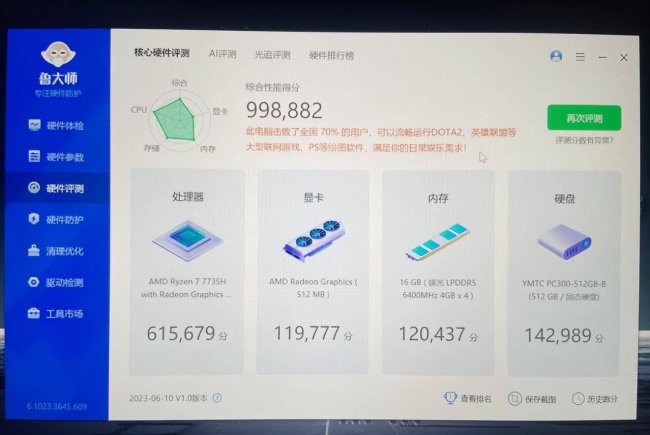Click the 查看排名 trophy icon

pos(450,398)
